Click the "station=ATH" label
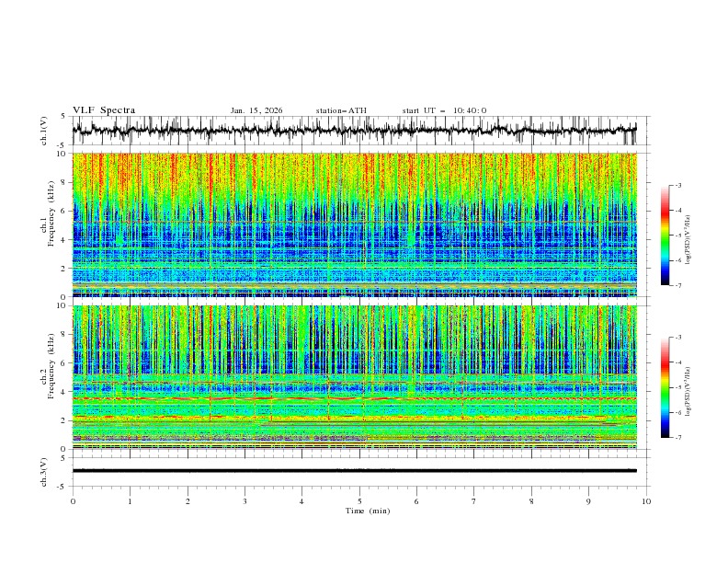This screenshot has height=563, width=728. coord(341,110)
